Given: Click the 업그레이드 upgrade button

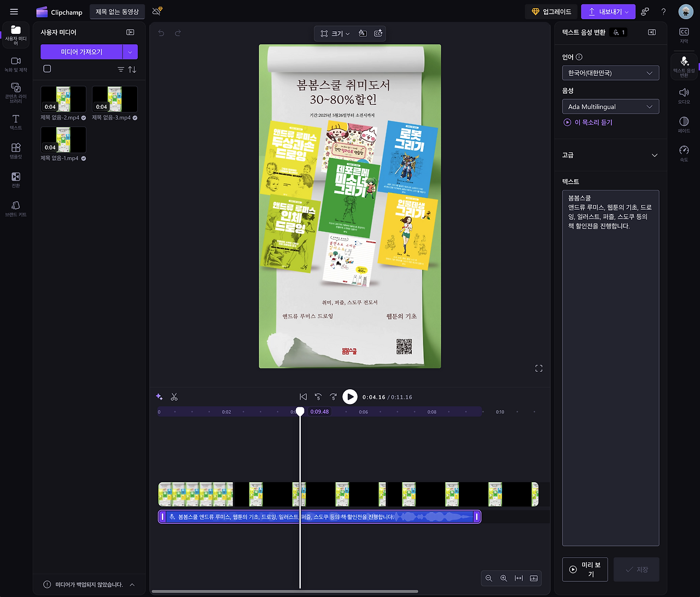Looking at the screenshot, I should 551,11.
